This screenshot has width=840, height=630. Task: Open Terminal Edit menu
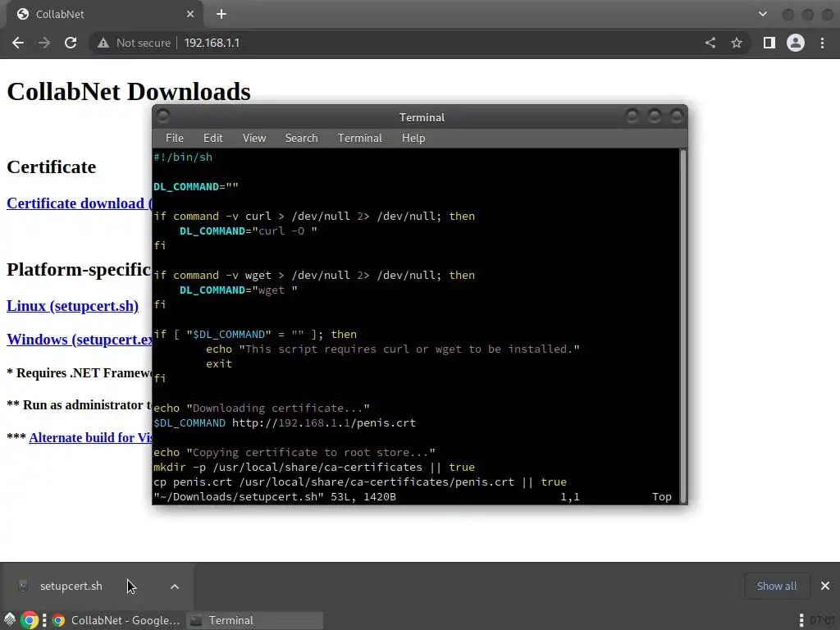[x=212, y=138]
